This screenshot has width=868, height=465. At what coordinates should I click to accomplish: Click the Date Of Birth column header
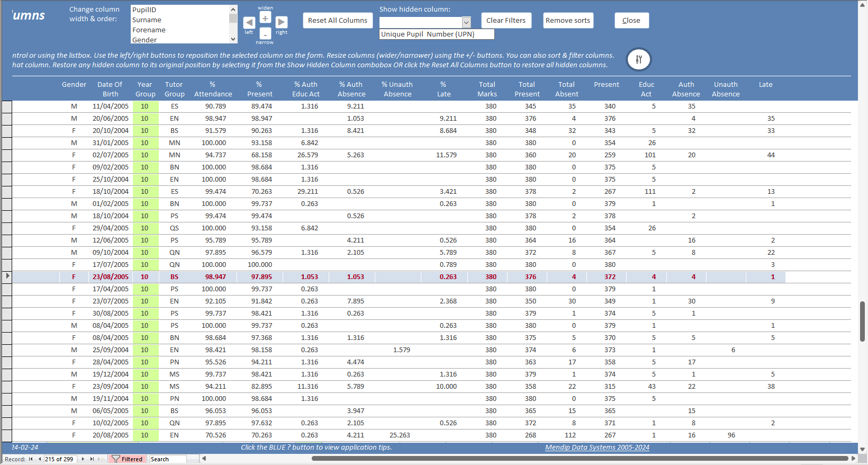point(110,89)
